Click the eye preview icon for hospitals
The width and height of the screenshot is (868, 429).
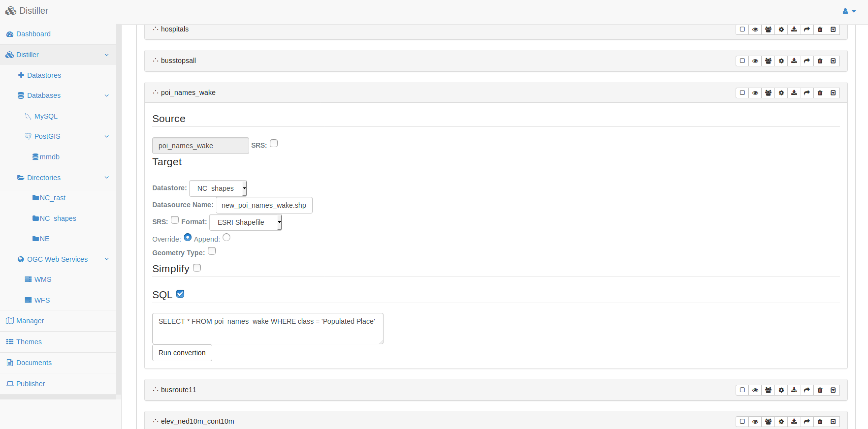[755, 29]
